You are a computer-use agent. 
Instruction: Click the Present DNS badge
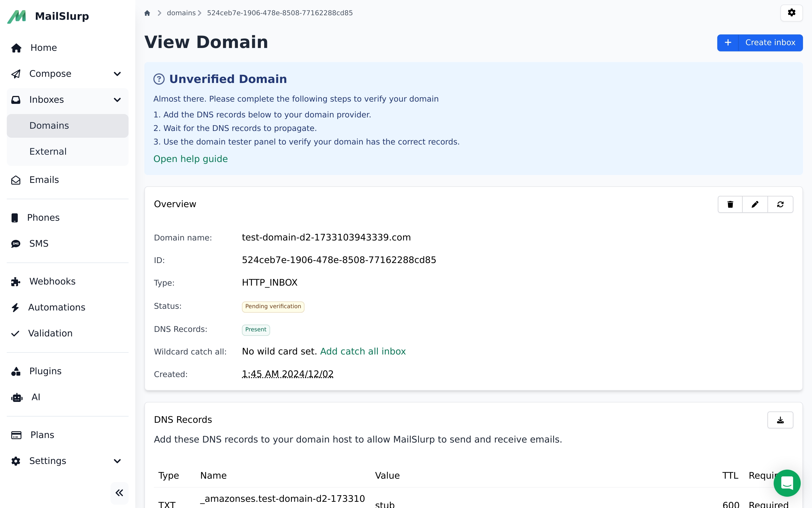[256, 330]
